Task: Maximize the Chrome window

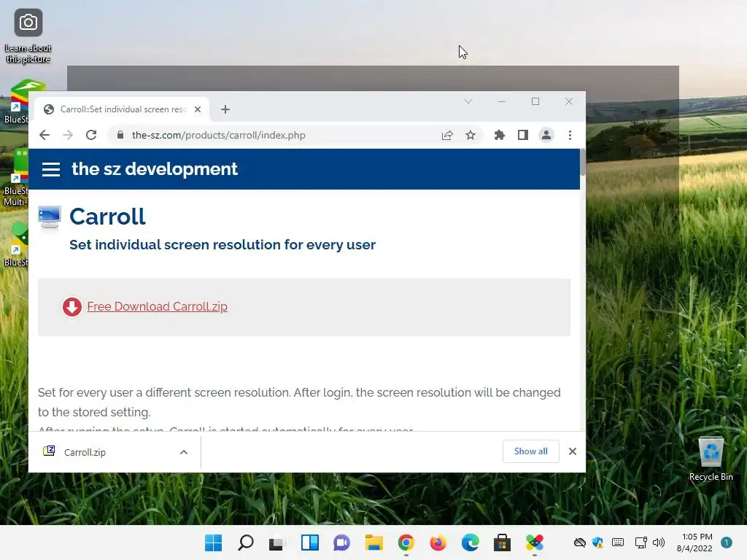Action: 535,101
